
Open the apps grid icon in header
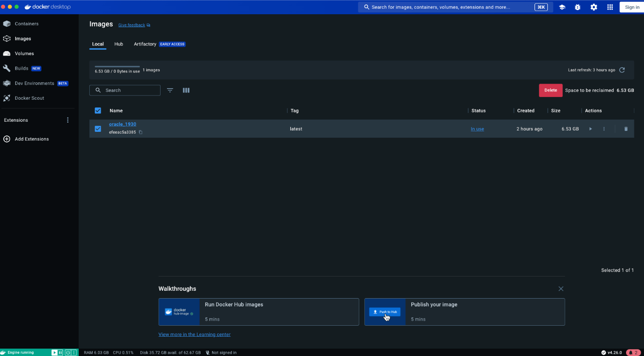coord(610,7)
